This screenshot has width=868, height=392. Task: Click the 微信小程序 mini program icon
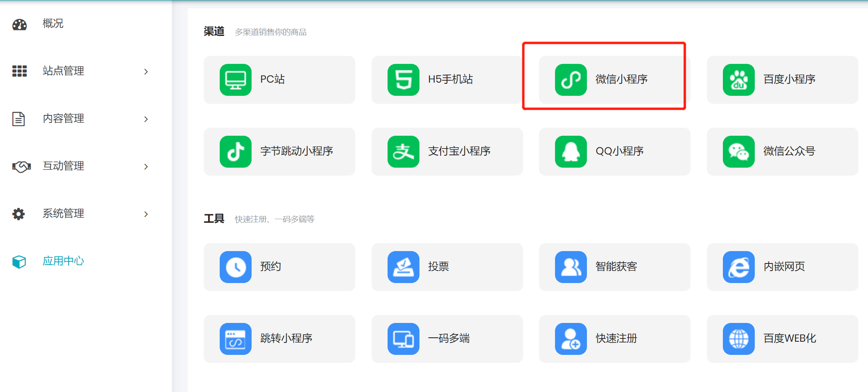click(571, 80)
